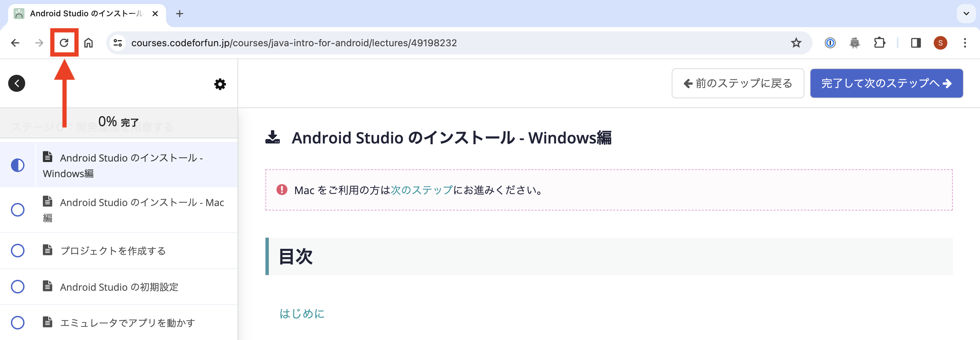Open the Extensions puzzle icon
The width and height of the screenshot is (980, 340).
click(879, 42)
